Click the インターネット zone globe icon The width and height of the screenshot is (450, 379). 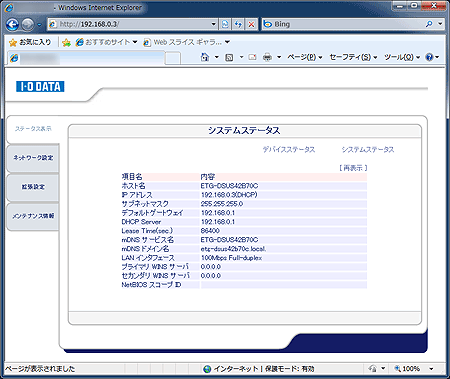[207, 369]
